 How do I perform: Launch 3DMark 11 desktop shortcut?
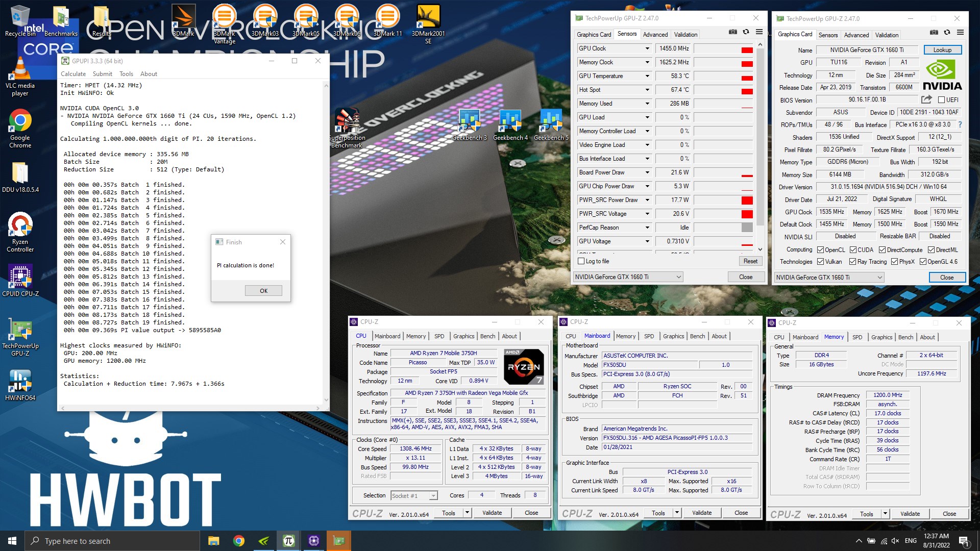click(x=387, y=20)
